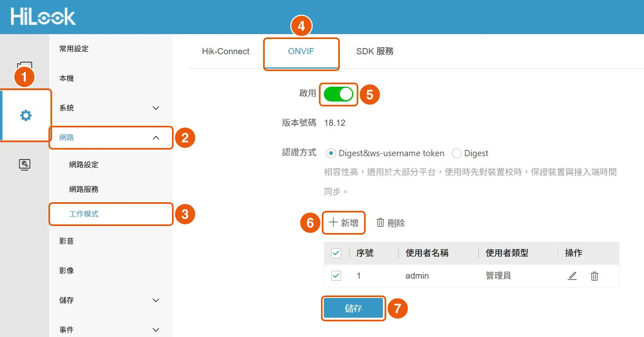
Task: Open 工作模式 submenu item
Action: (x=84, y=214)
